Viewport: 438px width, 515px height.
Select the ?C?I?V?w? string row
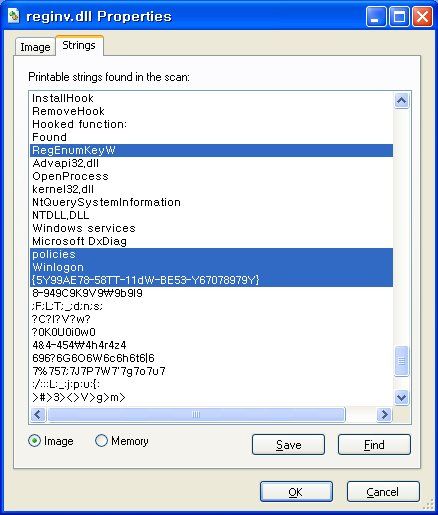tap(212, 319)
